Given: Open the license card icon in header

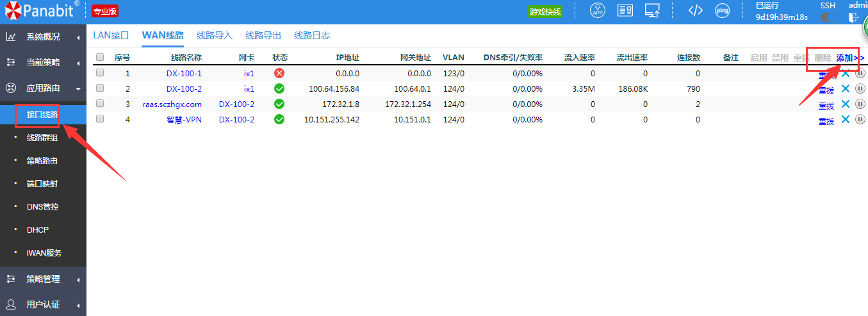Looking at the screenshot, I should click(x=625, y=11).
